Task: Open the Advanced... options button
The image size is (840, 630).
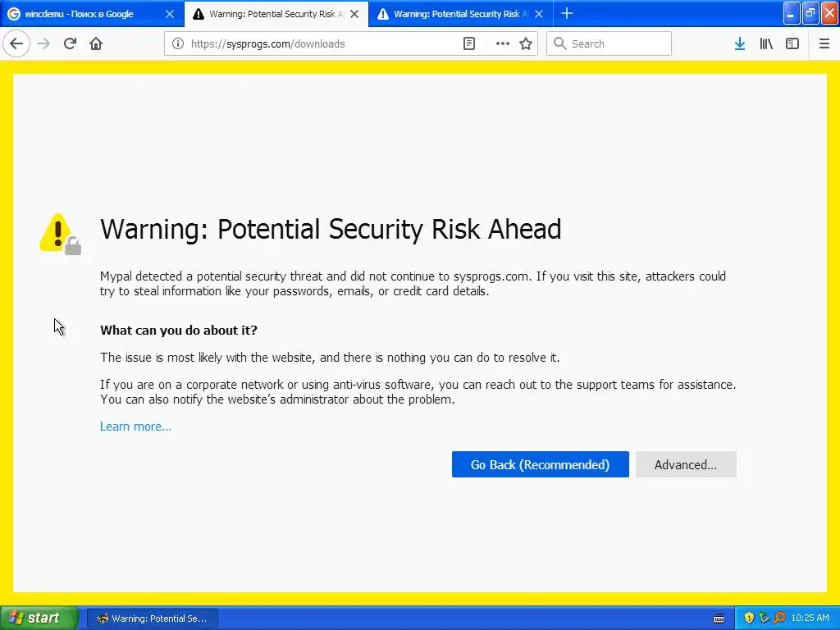Action: (686, 464)
